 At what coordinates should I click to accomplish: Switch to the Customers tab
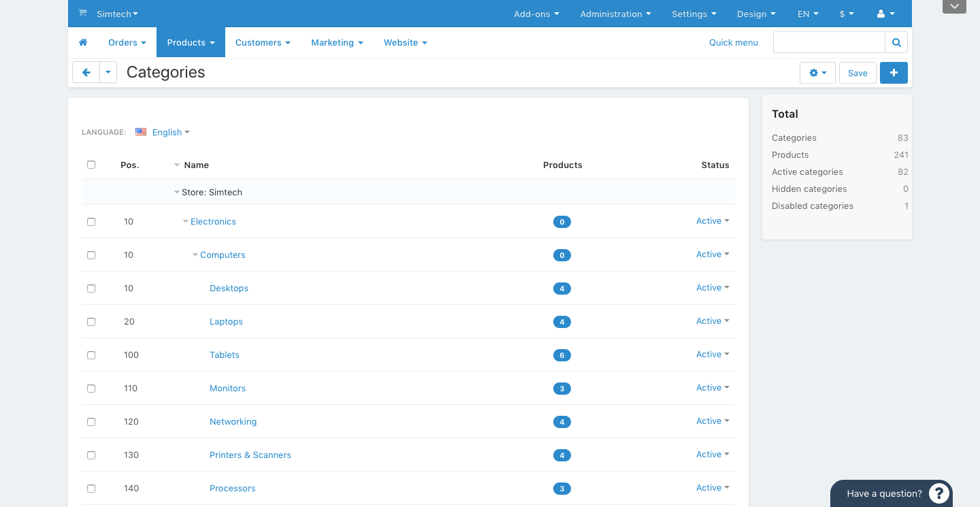(x=263, y=42)
